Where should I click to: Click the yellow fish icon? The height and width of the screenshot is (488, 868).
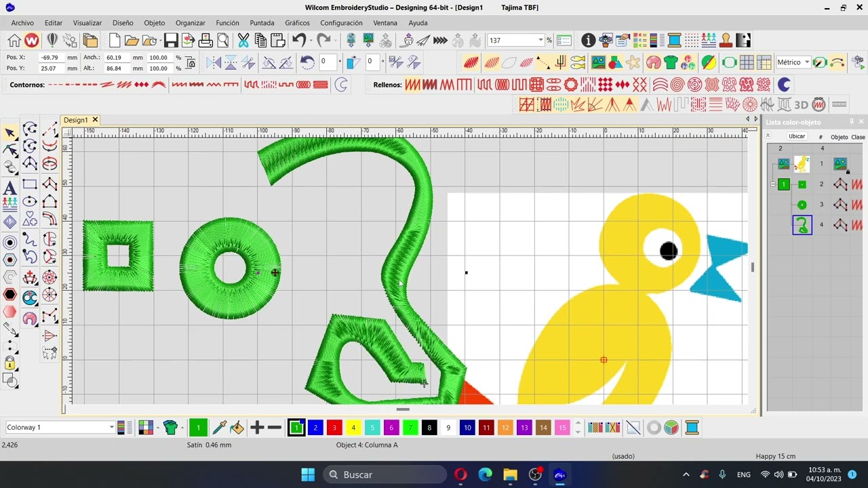[x=578, y=63]
